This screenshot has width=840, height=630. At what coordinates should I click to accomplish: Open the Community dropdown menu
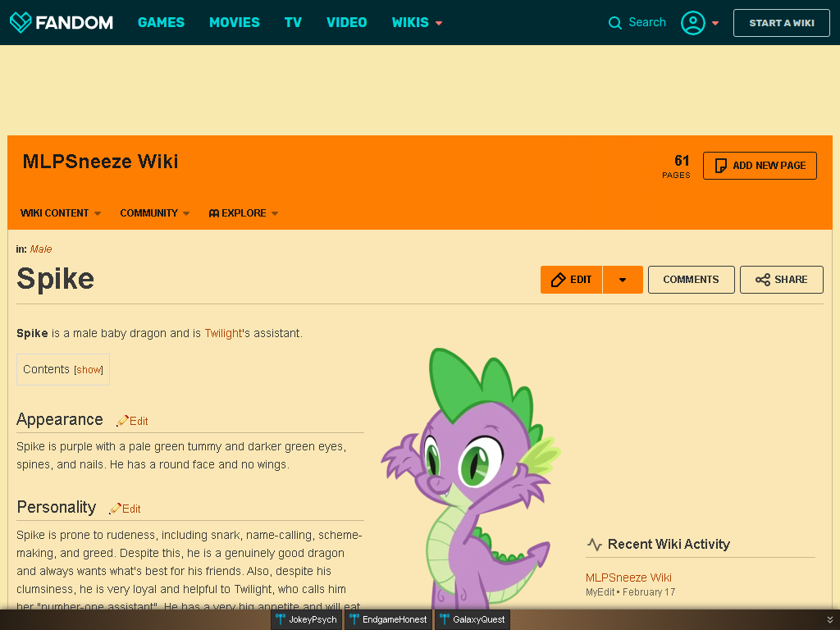(x=155, y=213)
